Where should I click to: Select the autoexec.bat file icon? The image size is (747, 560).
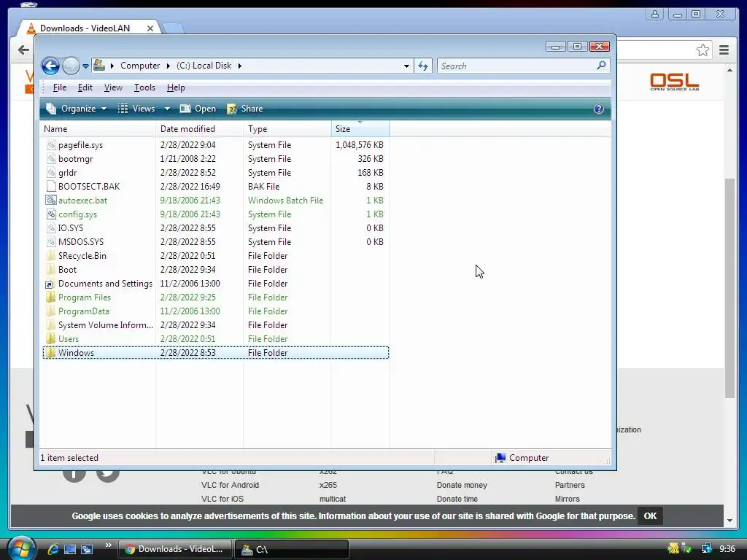click(51, 200)
